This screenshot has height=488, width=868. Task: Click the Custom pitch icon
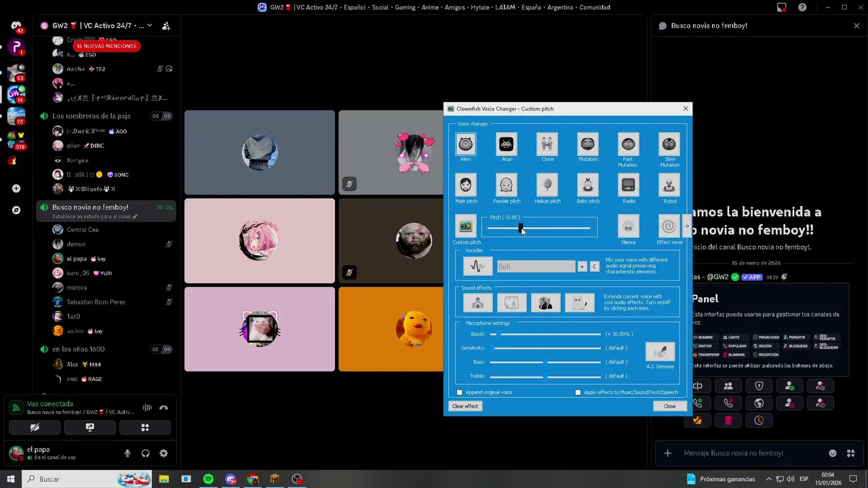(465, 226)
